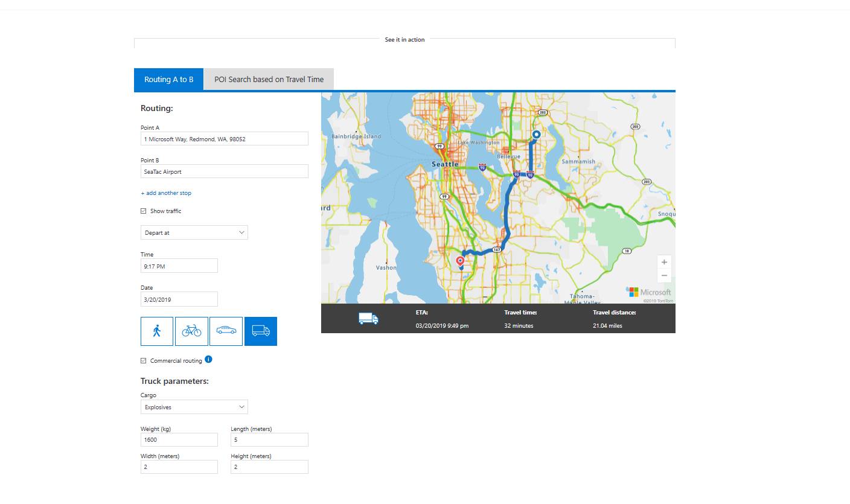Click the Seattle label on the map
This screenshot has width=850, height=504.
coord(445,164)
